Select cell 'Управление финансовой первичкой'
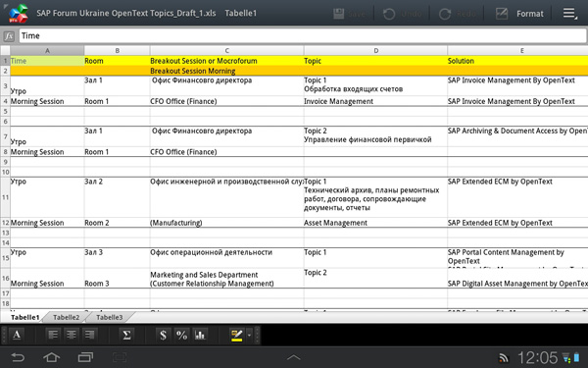Viewport: 588px width, 368px height. click(x=375, y=136)
